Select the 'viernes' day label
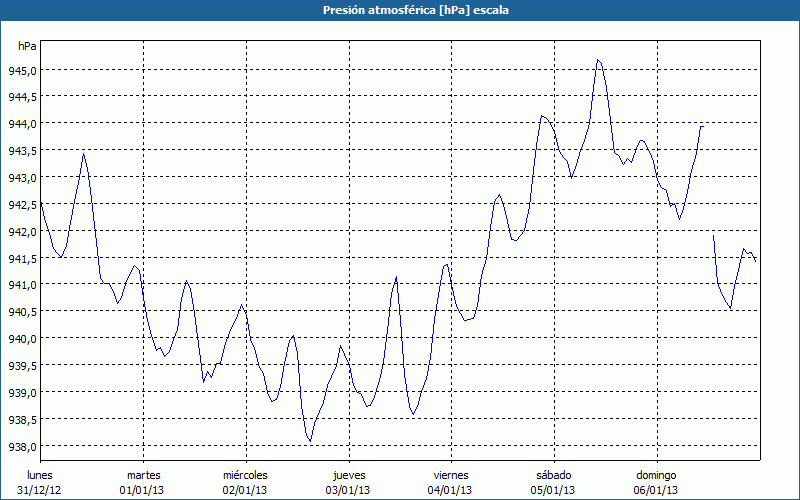Screen dimensions: 800x500 click(451, 474)
